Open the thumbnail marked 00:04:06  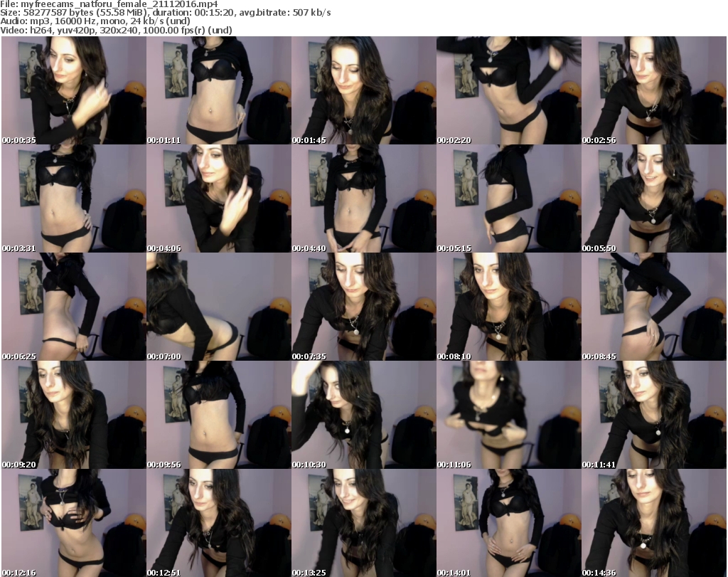219,198
